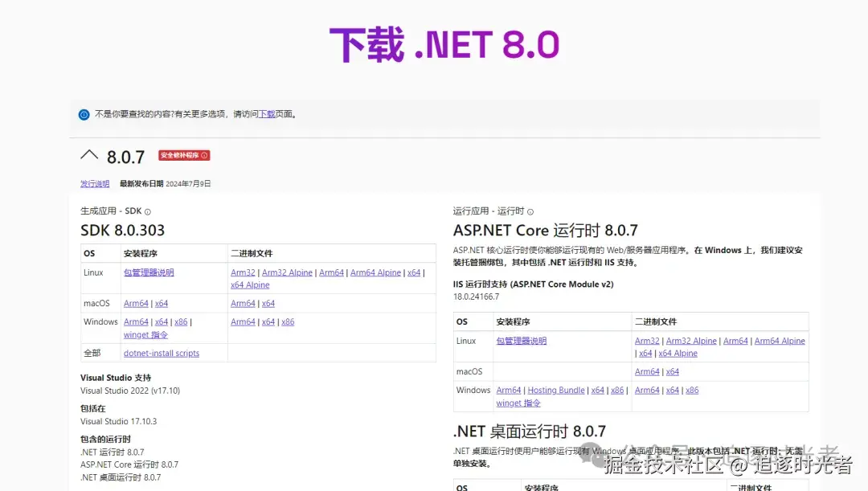The width and height of the screenshot is (868, 491).
Task: Download SDK Linux Arm64 Alpine binary
Action: pyautogui.click(x=376, y=272)
